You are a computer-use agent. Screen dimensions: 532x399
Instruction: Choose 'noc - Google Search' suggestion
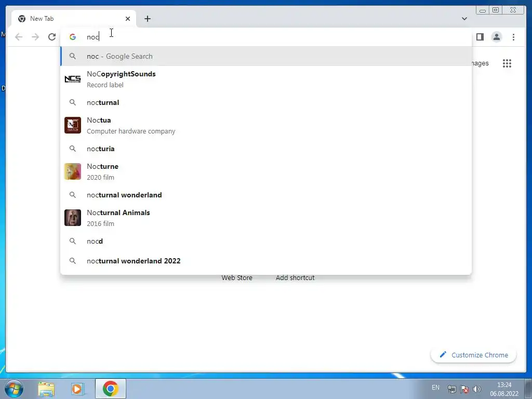266,56
